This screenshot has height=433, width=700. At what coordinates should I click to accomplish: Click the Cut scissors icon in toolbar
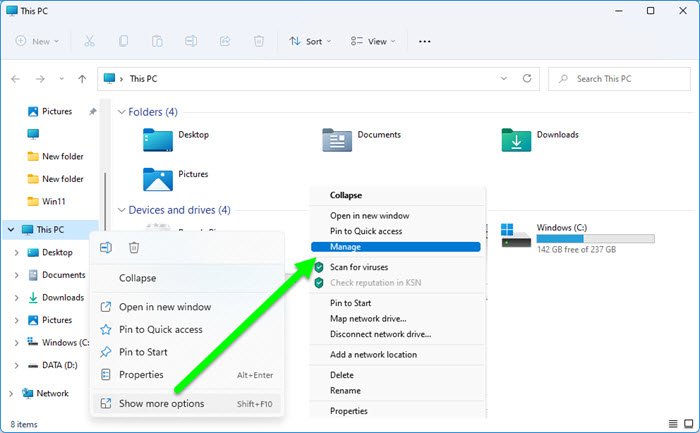[x=89, y=42]
